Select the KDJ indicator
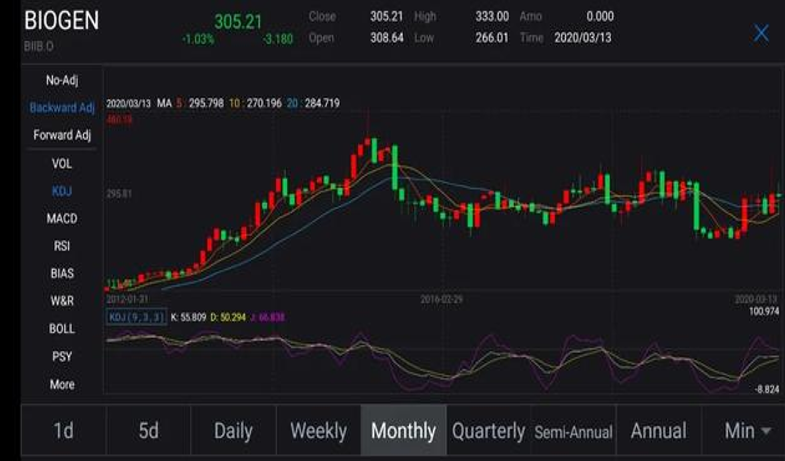The height and width of the screenshot is (461, 785). [x=62, y=190]
